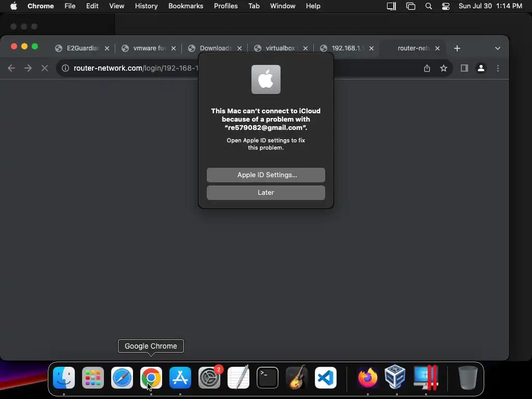Stop loading the page

point(45,68)
